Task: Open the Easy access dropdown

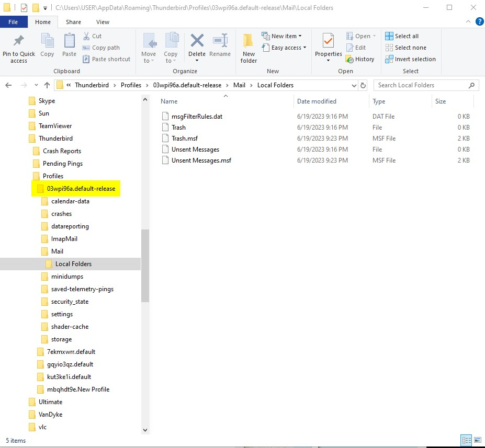Action: pyautogui.click(x=284, y=48)
